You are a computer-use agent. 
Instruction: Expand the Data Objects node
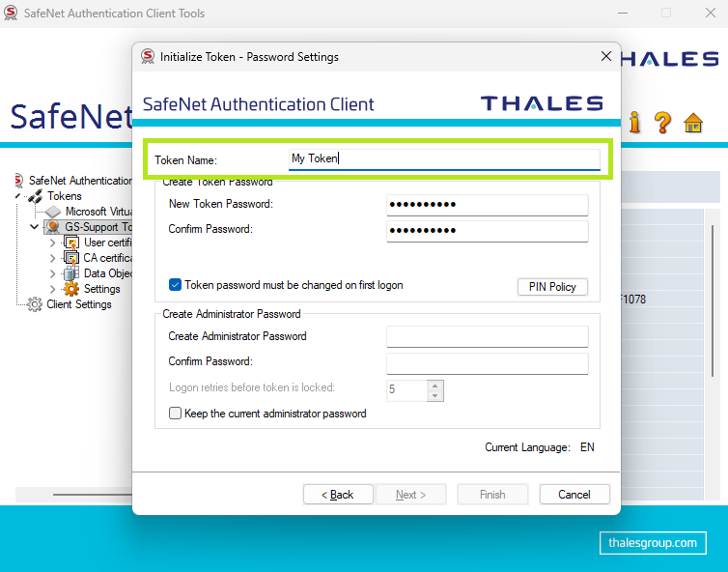point(52,273)
